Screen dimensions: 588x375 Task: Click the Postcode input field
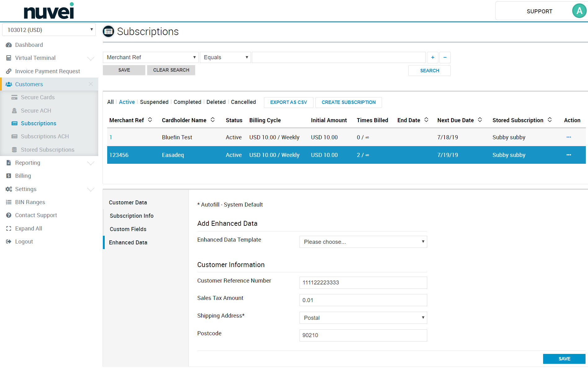click(x=363, y=335)
